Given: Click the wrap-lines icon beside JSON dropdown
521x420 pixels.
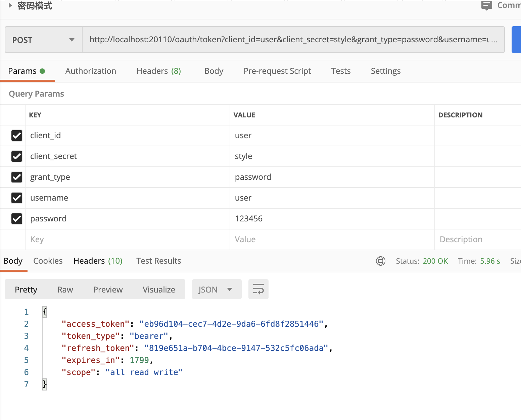Looking at the screenshot, I should [258, 289].
